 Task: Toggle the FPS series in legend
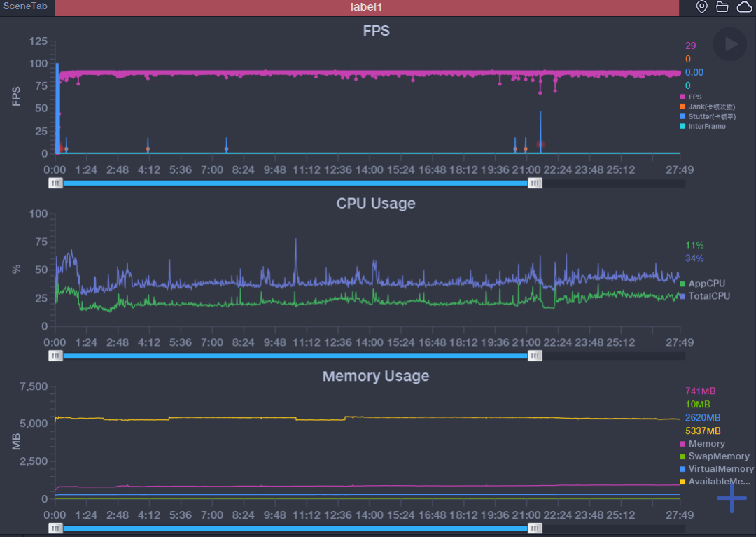coord(694,97)
